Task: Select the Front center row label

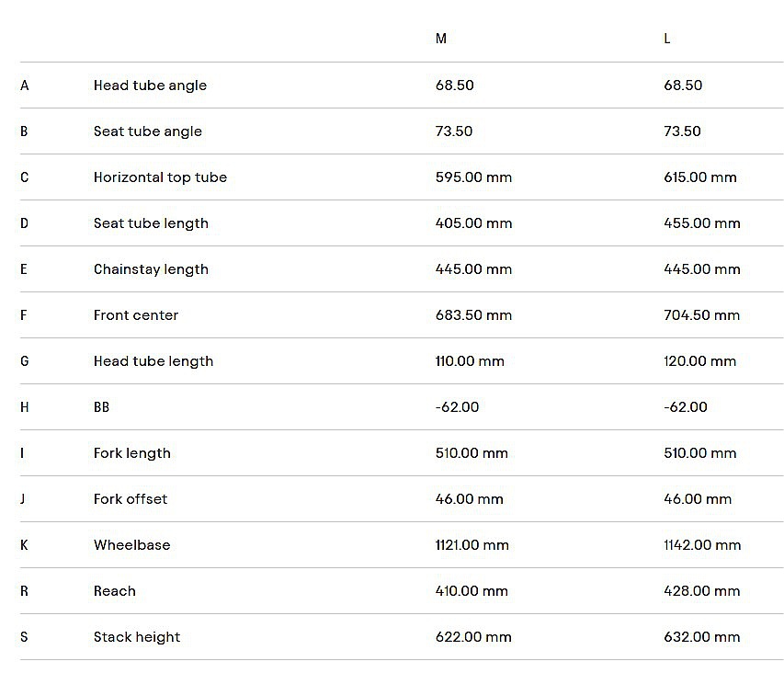Action: [136, 315]
